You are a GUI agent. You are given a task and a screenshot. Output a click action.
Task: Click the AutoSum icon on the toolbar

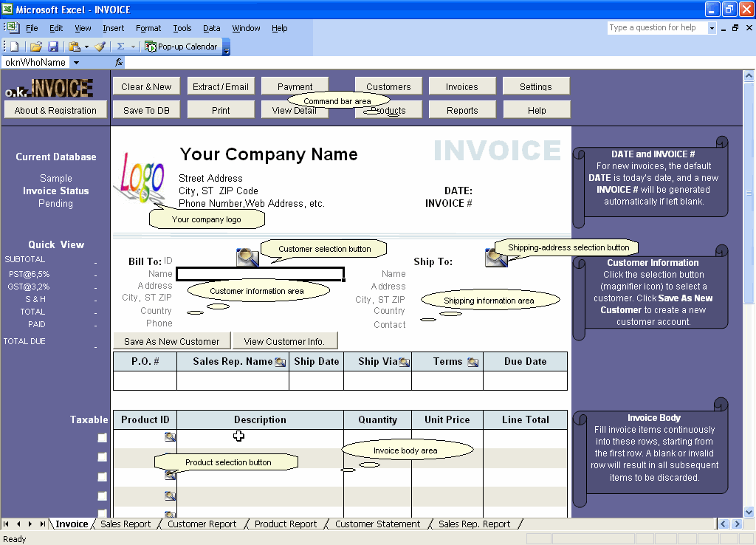[120, 47]
